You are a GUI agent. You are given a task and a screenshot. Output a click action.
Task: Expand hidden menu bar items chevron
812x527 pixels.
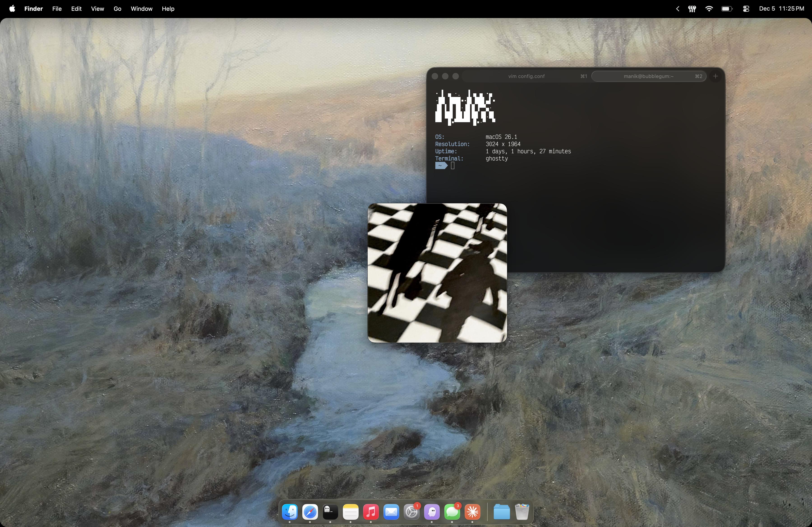pyautogui.click(x=678, y=9)
